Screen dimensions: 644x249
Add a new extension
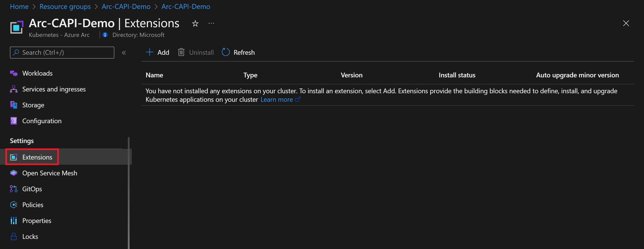(157, 52)
